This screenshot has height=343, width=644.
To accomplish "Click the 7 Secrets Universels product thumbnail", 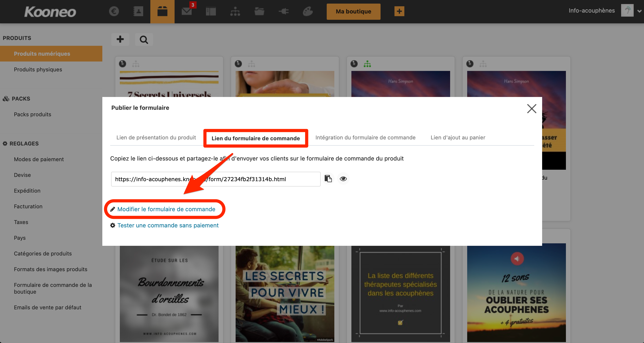I will coord(169,84).
